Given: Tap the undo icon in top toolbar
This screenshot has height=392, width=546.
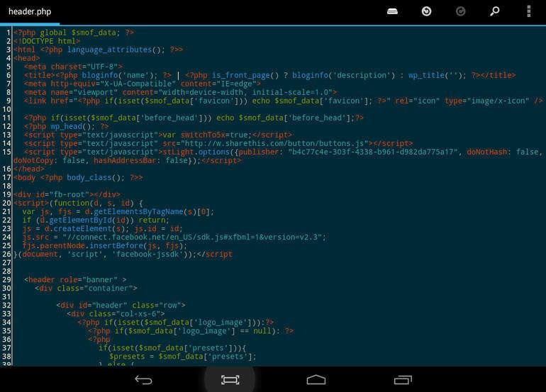Looking at the screenshot, I should 426,11.
